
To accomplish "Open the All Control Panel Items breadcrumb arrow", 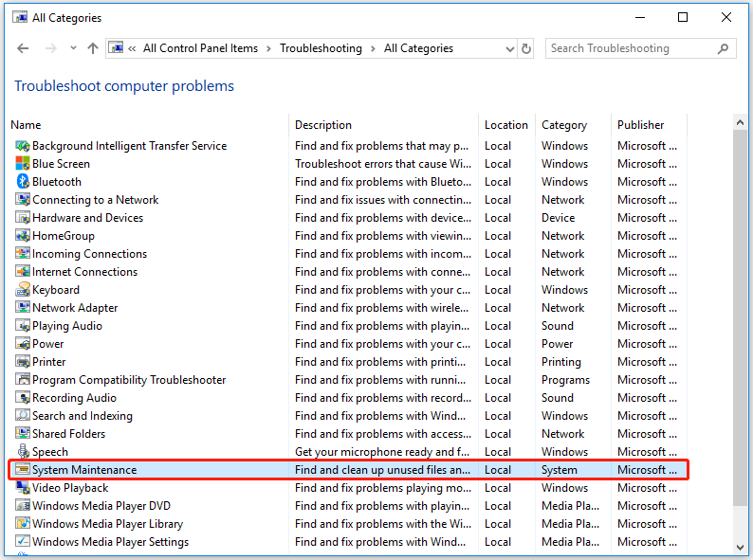I will tap(269, 48).
